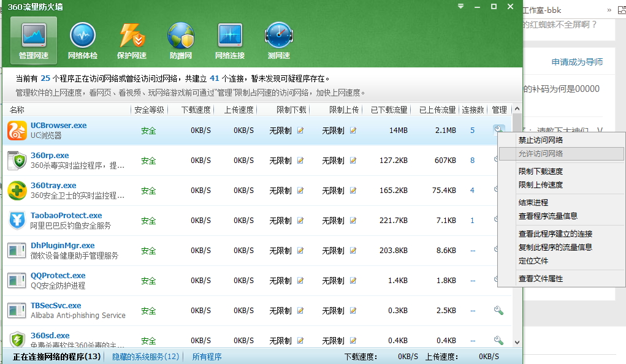626x364 pixels.
Task: Edit download limit for 360tray.exe
Action: coord(300,191)
